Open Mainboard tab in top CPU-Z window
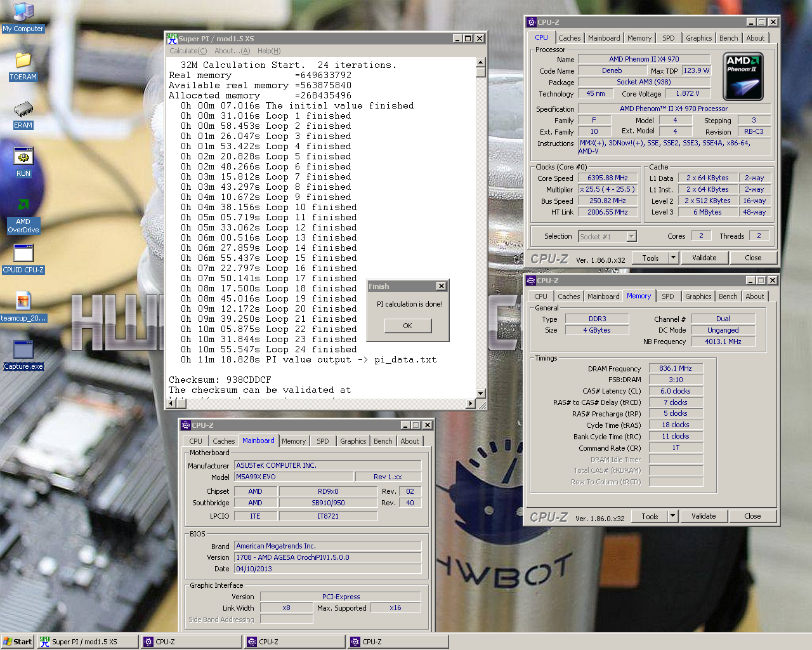The image size is (812, 650). (604, 38)
